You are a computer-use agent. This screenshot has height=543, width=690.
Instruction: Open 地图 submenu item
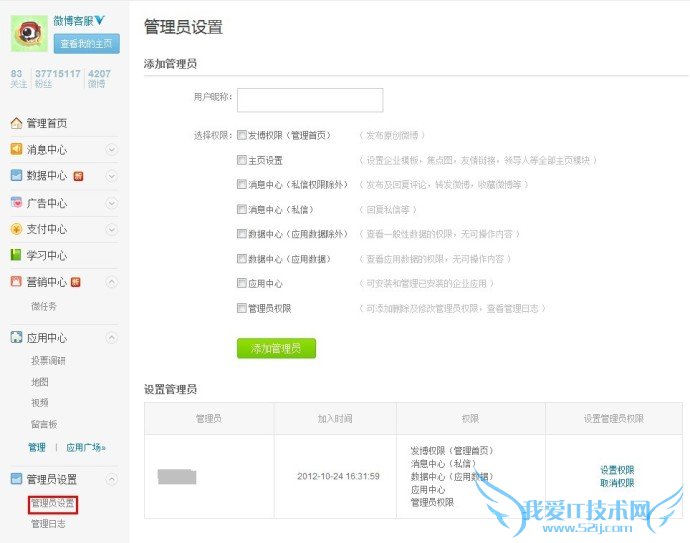click(x=40, y=382)
